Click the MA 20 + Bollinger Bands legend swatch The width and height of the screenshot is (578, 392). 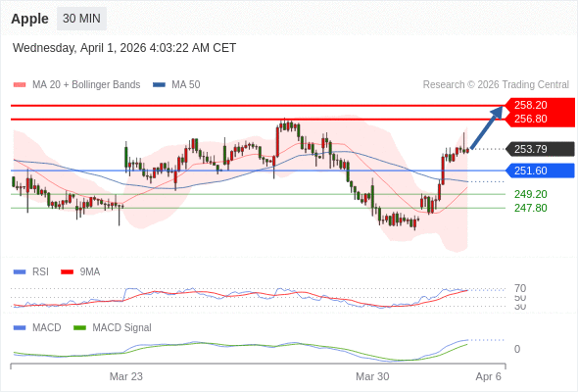click(20, 85)
